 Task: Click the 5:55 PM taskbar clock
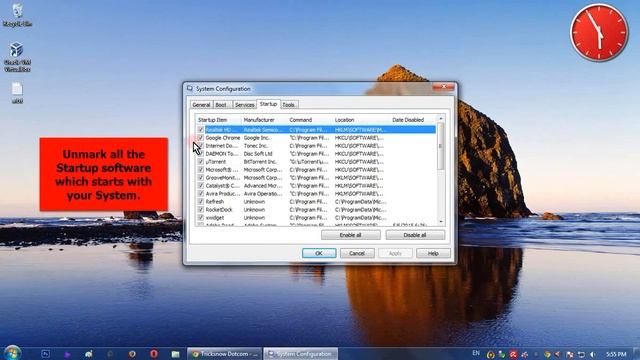(x=616, y=354)
